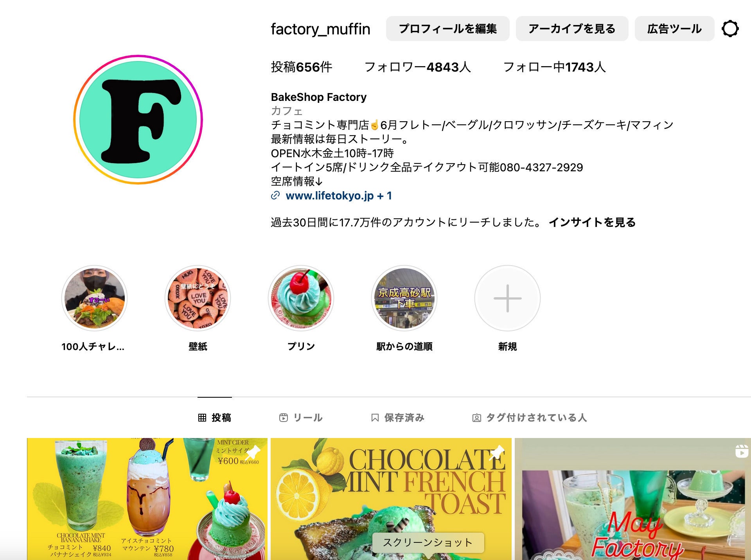751x560 pixels.
Task: Open the settings gear icon
Action: [730, 29]
